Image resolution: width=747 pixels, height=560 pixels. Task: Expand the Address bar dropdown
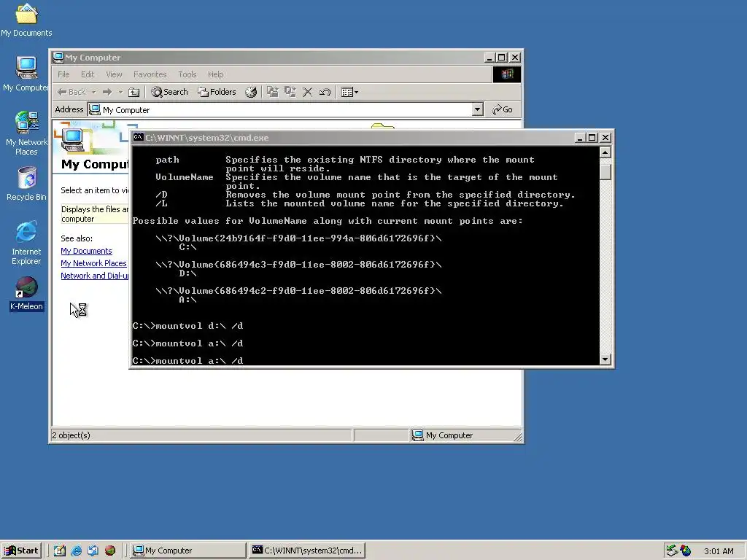point(477,109)
